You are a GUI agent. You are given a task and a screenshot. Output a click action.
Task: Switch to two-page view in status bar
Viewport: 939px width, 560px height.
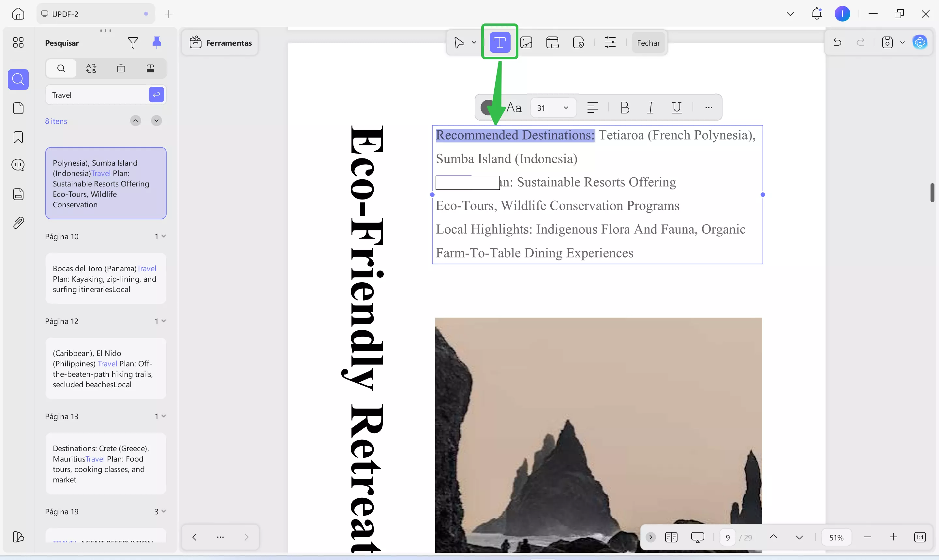[672, 537]
